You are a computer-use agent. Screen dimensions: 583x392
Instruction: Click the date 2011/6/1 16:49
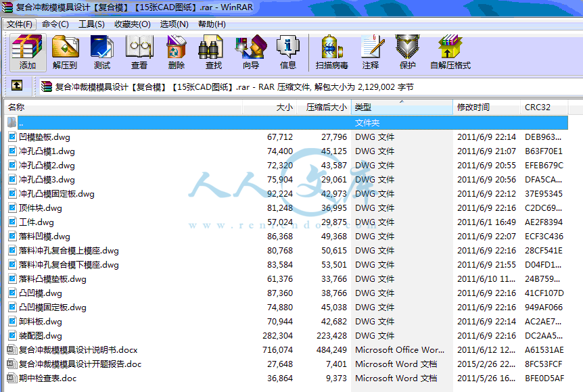point(486,222)
